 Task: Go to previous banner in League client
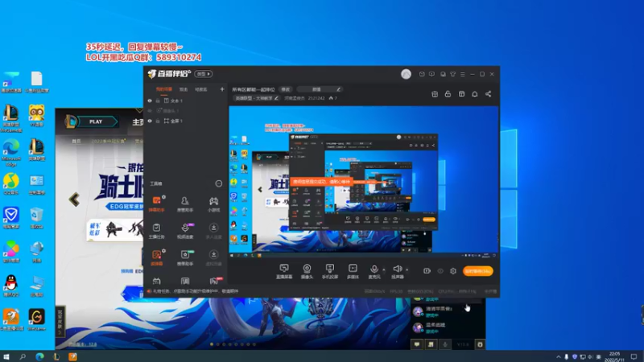pos(74,200)
